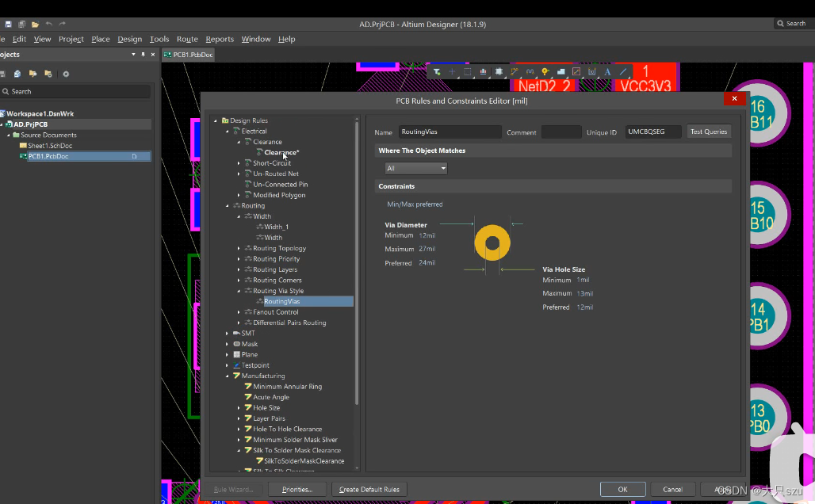Screen dimensions: 815x504
Task: Open the Edit menu
Action: [19, 39]
